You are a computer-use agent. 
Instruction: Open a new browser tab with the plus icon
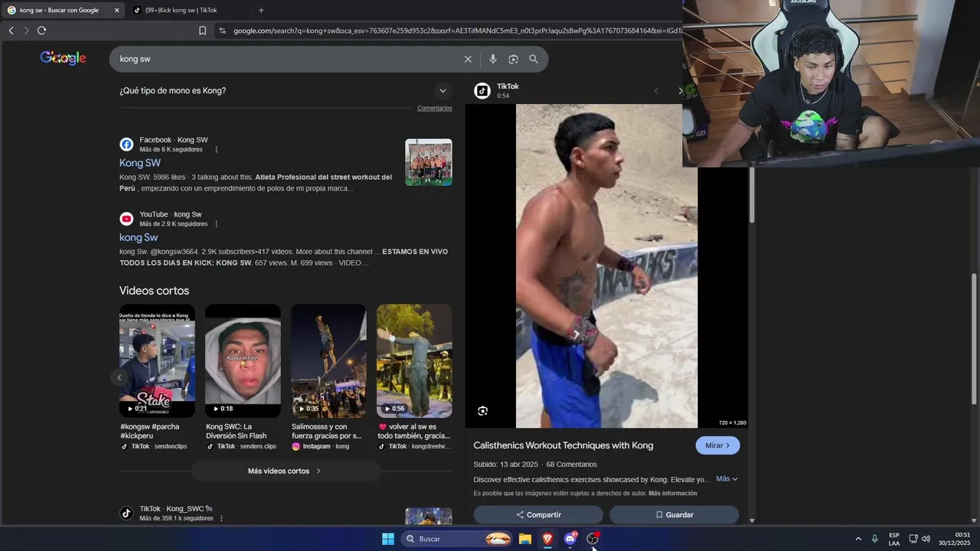261,10
